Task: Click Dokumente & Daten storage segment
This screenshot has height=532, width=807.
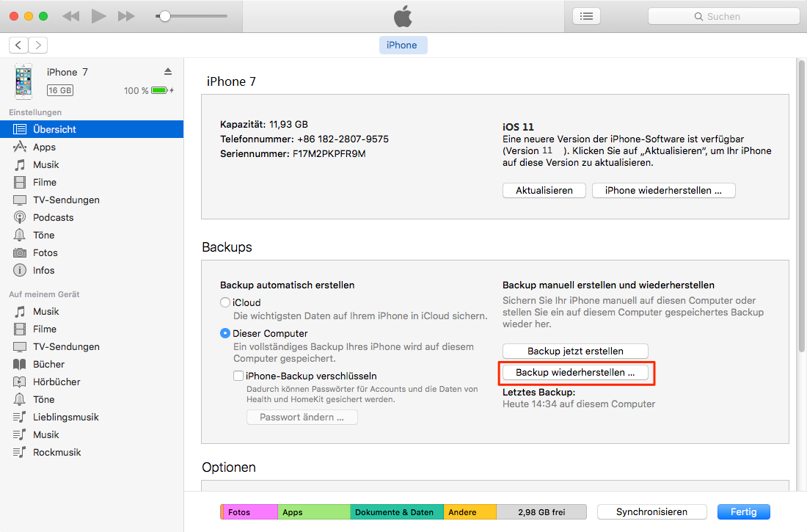Action: [x=397, y=512]
